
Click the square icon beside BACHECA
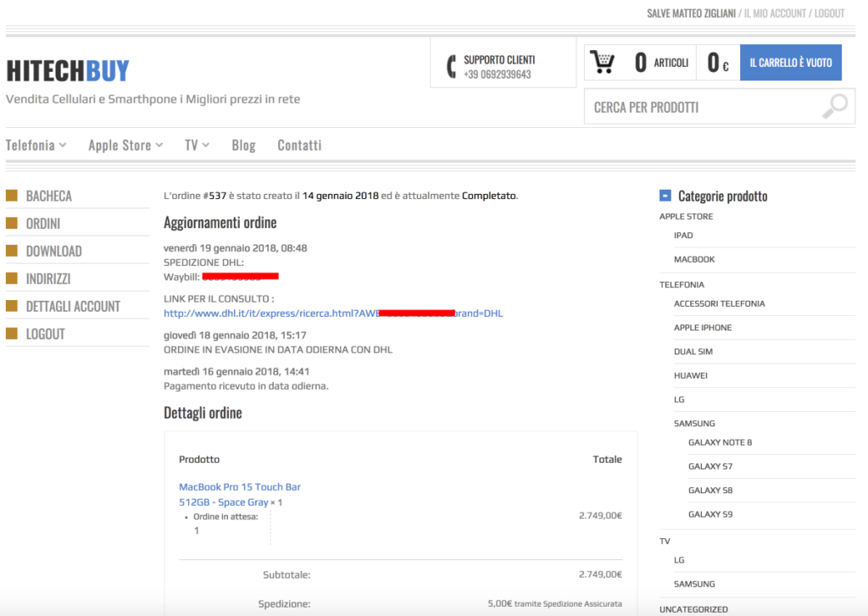click(x=12, y=196)
